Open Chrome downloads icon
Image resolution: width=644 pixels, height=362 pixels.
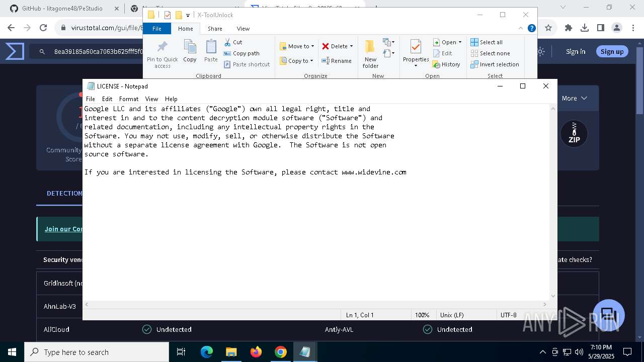585,28
